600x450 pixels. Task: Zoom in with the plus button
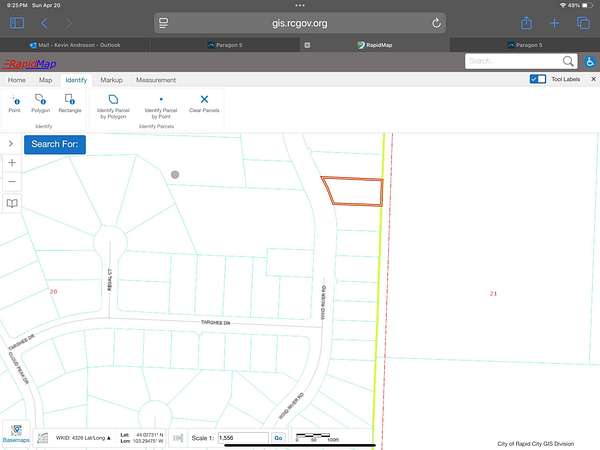coord(12,162)
